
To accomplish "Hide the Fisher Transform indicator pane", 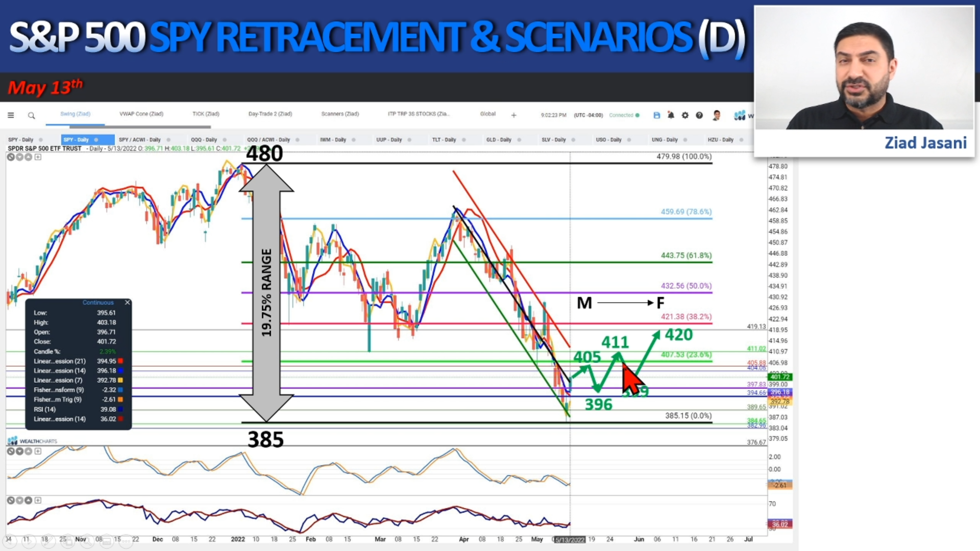I will tap(11, 451).
